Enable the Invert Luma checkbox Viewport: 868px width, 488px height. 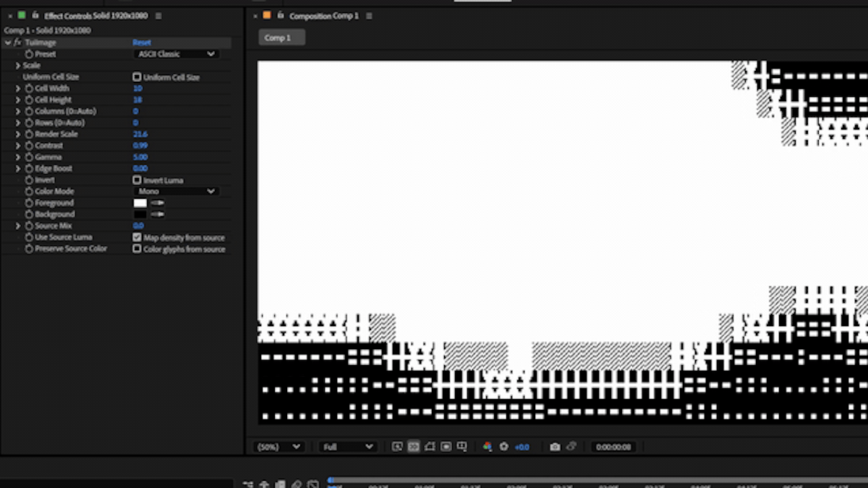(x=137, y=180)
